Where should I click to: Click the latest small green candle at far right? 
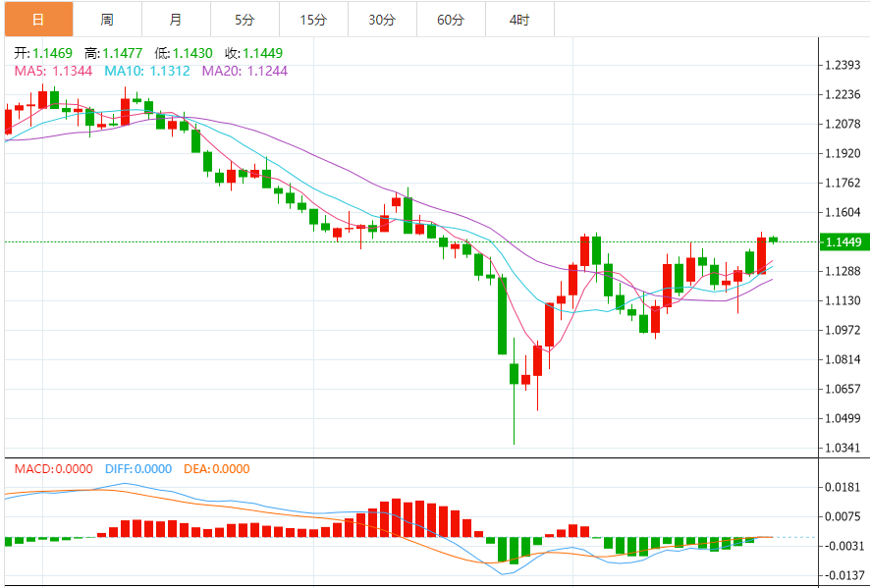point(774,240)
